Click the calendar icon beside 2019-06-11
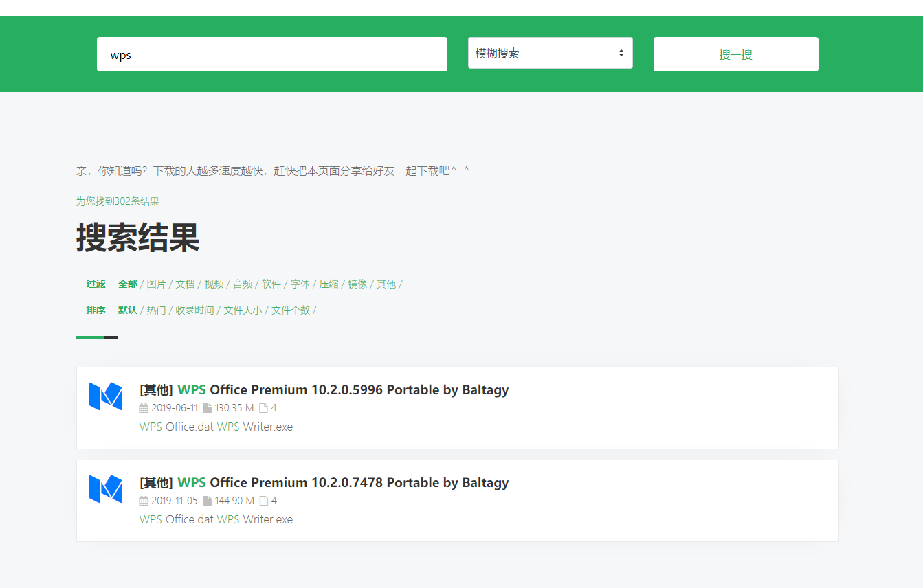Screen dimensions: 923x588 tap(144, 408)
